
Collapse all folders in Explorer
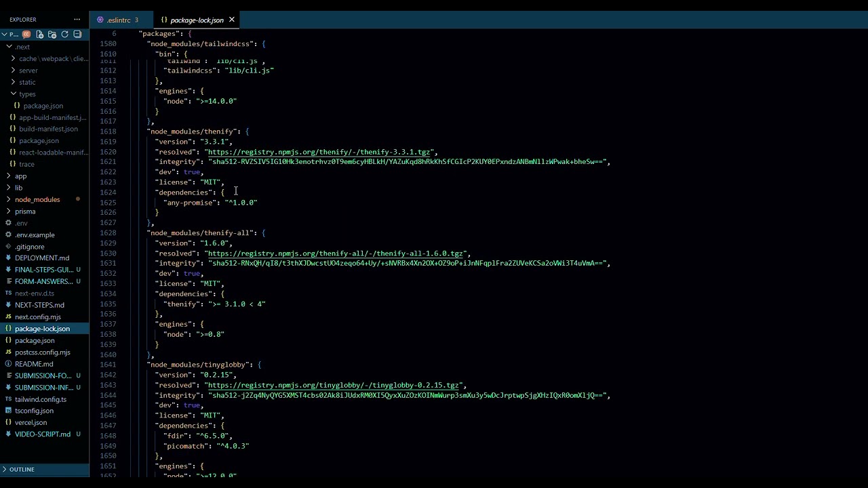tap(77, 34)
